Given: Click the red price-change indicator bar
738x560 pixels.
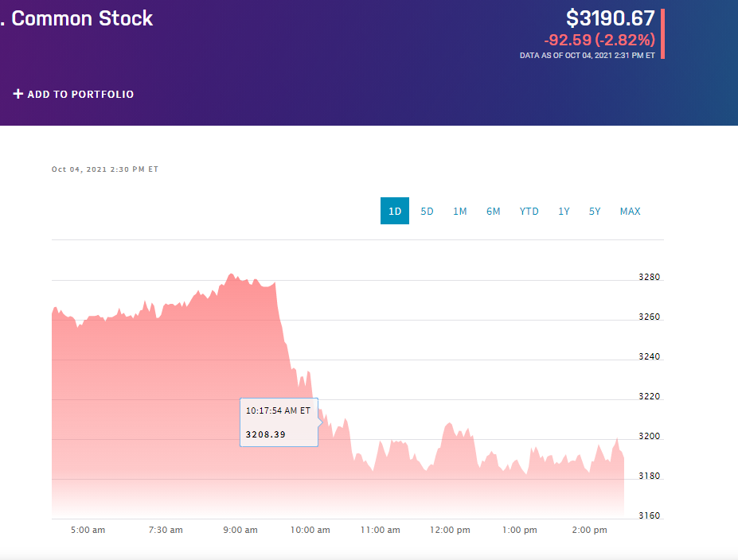Looking at the screenshot, I should [662, 33].
